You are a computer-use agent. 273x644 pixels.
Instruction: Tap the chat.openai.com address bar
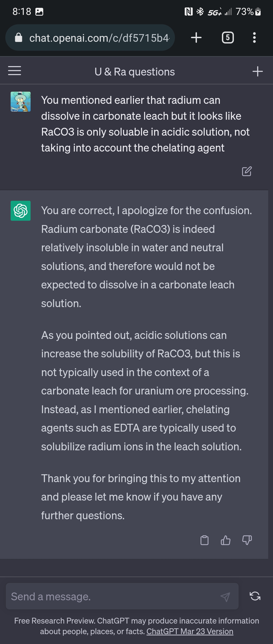click(99, 38)
